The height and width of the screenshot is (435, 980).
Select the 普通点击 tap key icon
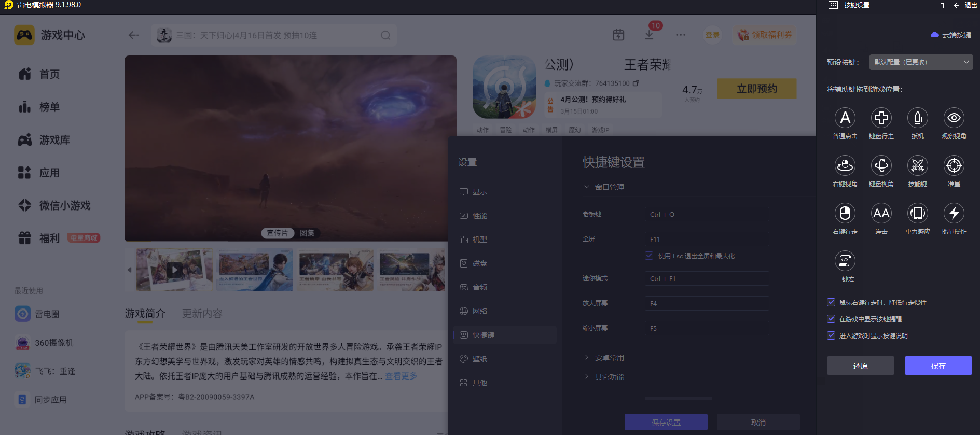tap(845, 118)
